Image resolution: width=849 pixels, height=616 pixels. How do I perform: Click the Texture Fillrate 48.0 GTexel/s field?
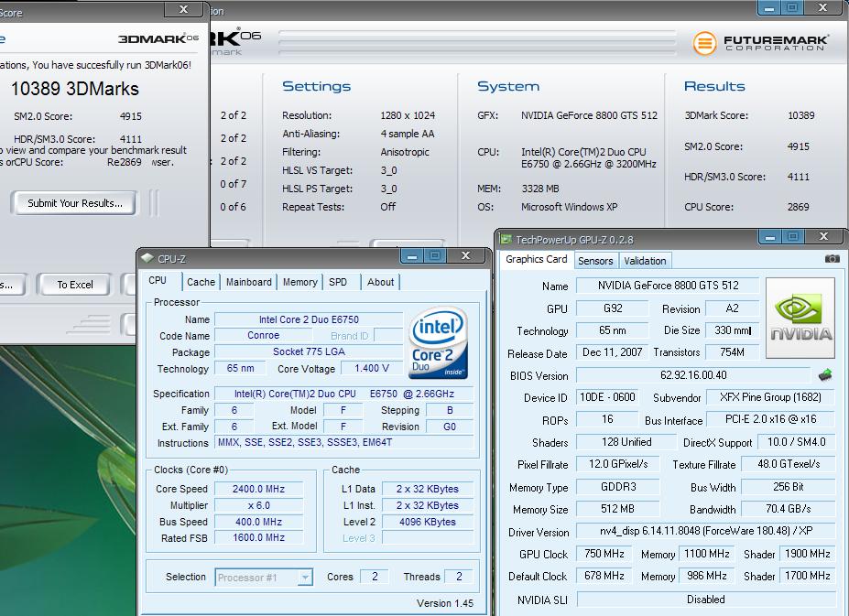[789, 464]
